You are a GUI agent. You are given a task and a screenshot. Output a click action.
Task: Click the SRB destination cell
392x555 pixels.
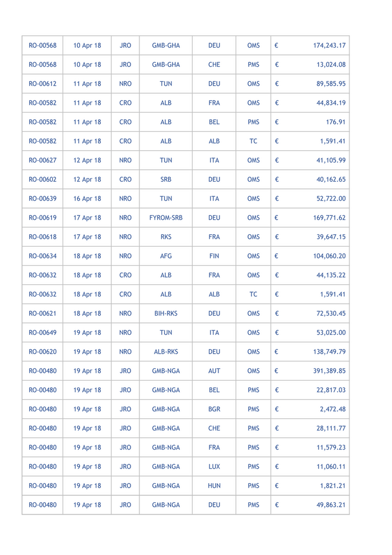point(166,179)
